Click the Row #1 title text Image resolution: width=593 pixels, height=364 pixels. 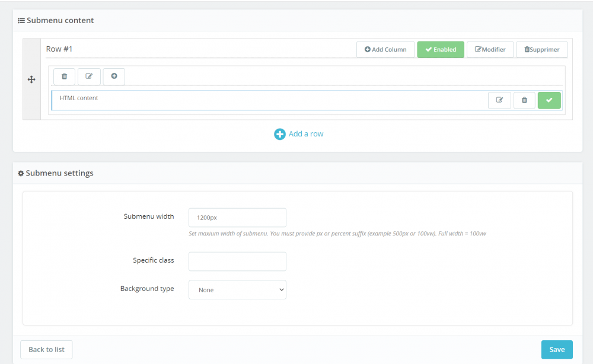[x=59, y=49]
